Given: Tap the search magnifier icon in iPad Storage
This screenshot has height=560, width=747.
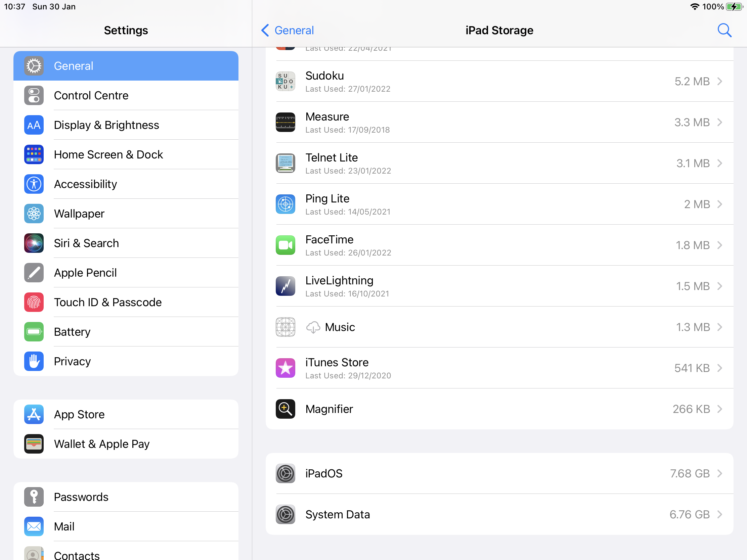Looking at the screenshot, I should point(724,30).
